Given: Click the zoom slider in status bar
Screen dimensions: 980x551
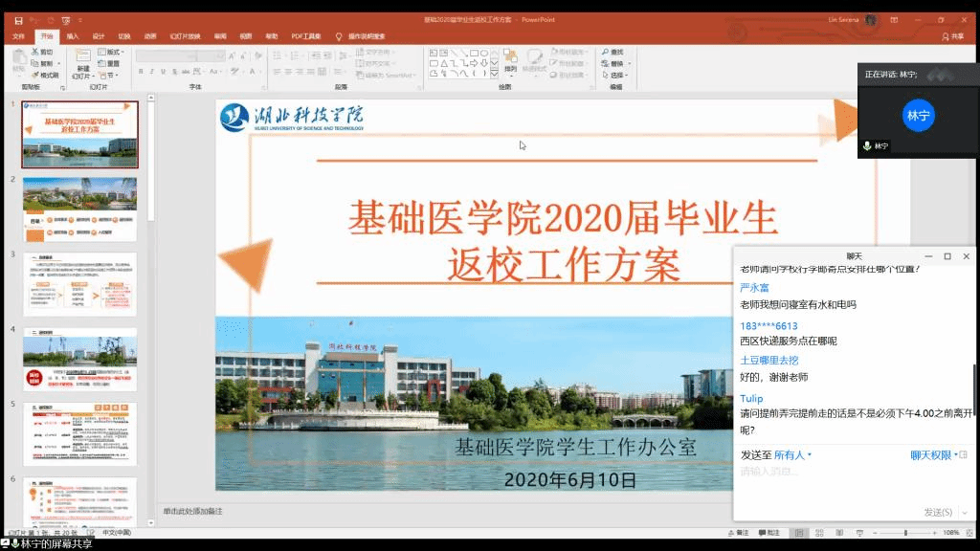Looking at the screenshot, I should (x=905, y=533).
